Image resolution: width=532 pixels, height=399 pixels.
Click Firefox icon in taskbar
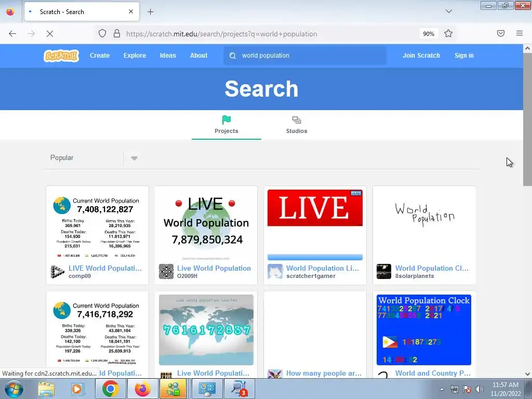click(142, 389)
